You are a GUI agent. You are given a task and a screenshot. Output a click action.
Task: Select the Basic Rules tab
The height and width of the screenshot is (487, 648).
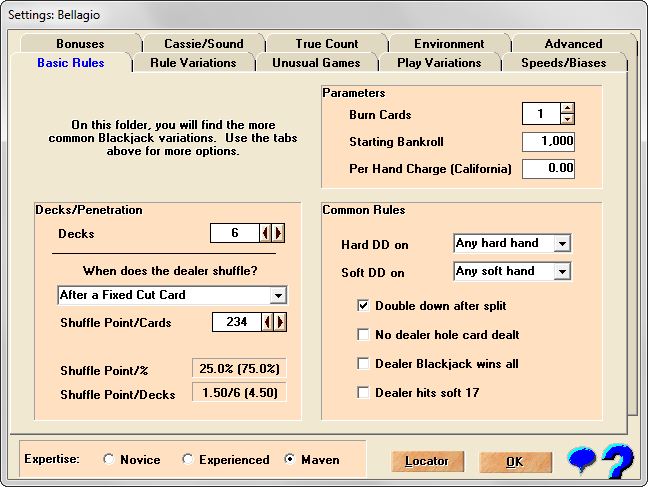click(x=71, y=63)
